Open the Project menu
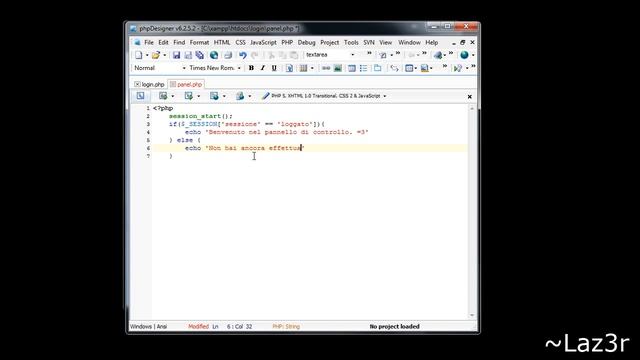Screen dimensions: 640x360 click(329, 42)
